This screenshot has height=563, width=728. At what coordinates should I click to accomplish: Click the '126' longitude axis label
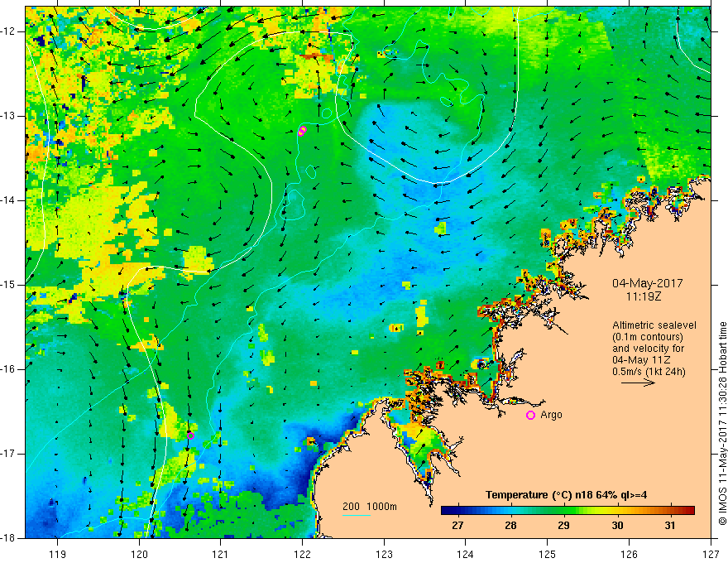629,554
